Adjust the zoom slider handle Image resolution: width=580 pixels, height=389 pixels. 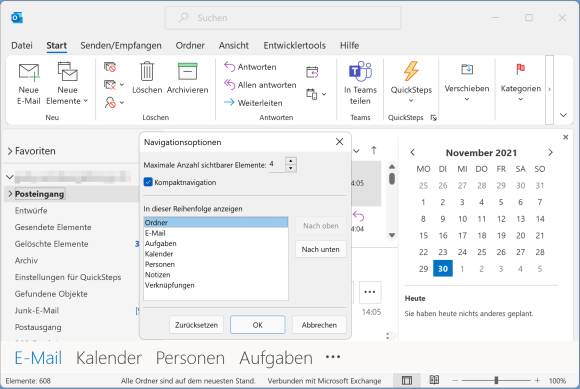(496, 380)
